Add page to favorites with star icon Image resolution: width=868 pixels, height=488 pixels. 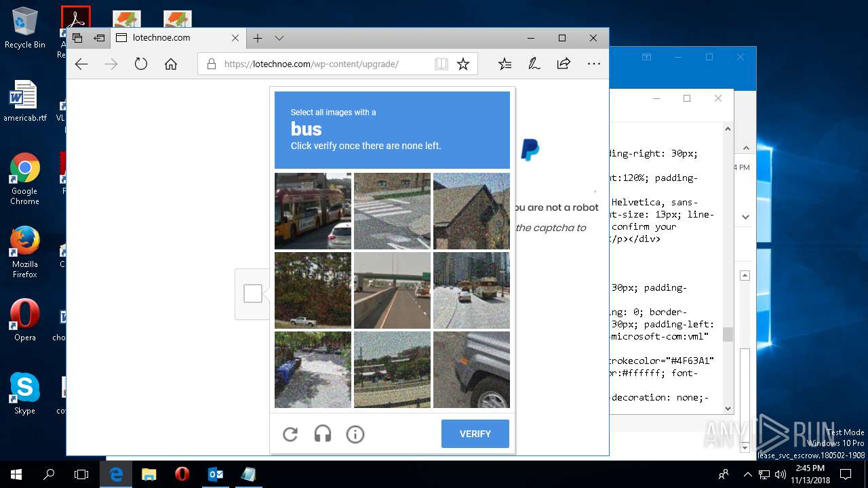point(463,64)
